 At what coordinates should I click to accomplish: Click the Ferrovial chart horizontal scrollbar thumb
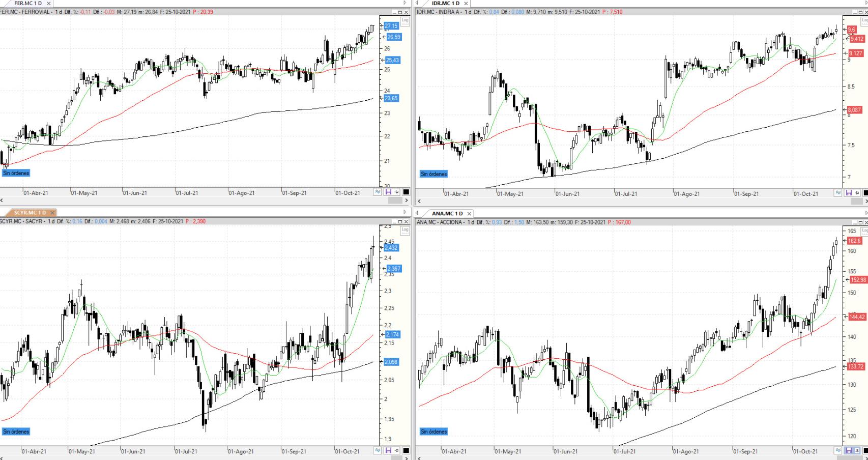tap(395, 200)
